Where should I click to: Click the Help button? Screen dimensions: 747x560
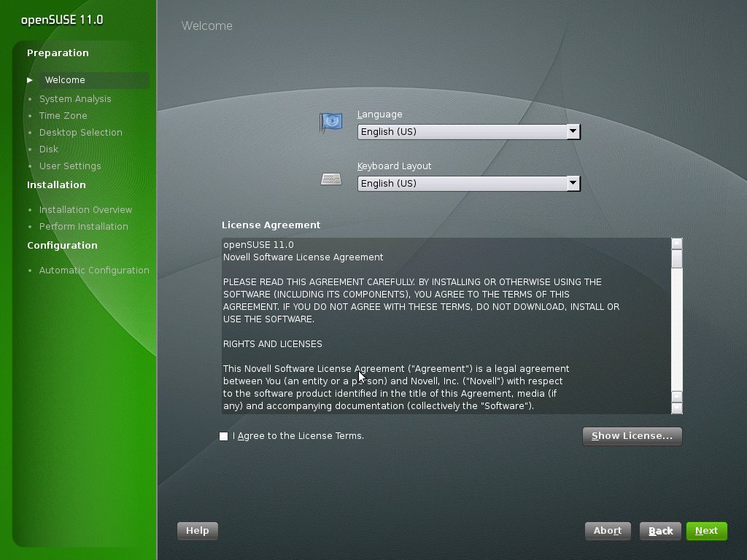197,531
